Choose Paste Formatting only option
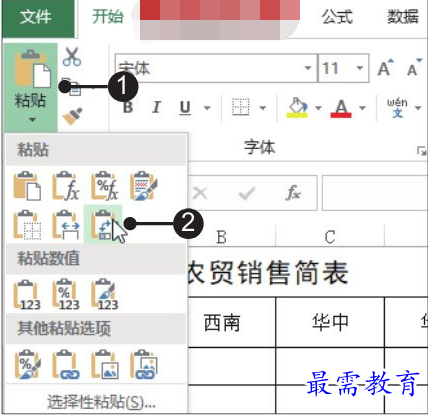Image resolution: width=428 pixels, height=415 pixels. [x=27, y=364]
